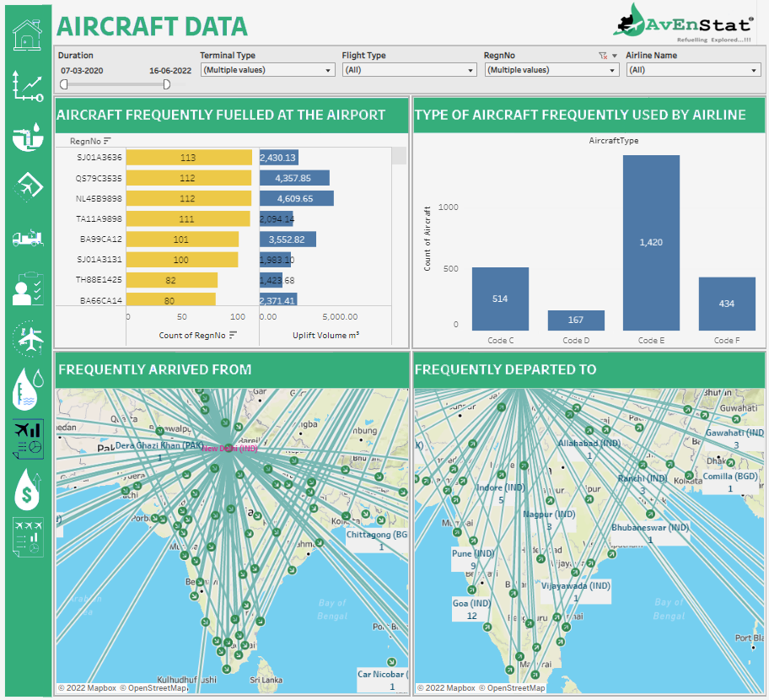Open the fuel drop temperature icon
The width and height of the screenshot is (769, 700).
(x=27, y=390)
